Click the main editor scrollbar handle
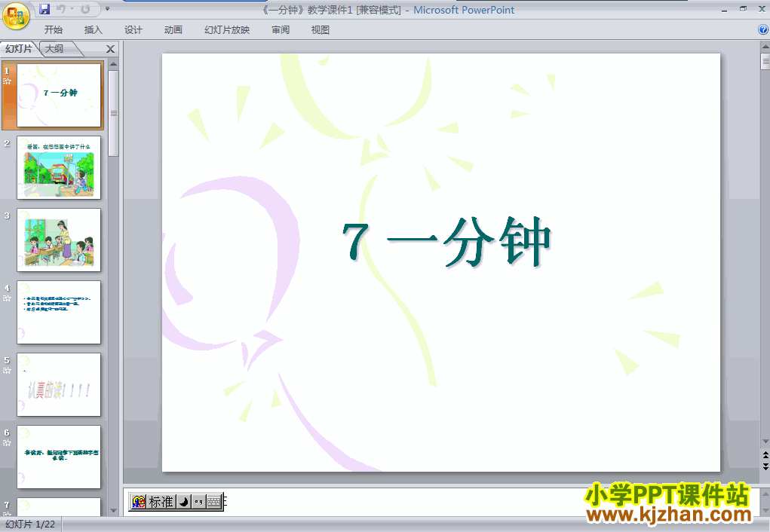This screenshot has height=532, width=770. (x=765, y=61)
